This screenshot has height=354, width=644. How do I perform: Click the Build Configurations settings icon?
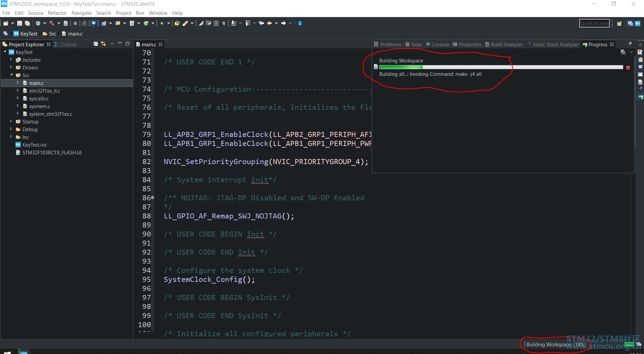[38, 23]
